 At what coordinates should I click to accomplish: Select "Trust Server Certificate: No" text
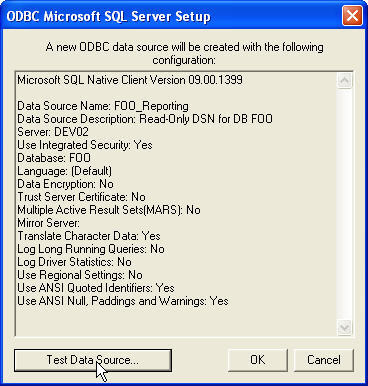(x=81, y=197)
